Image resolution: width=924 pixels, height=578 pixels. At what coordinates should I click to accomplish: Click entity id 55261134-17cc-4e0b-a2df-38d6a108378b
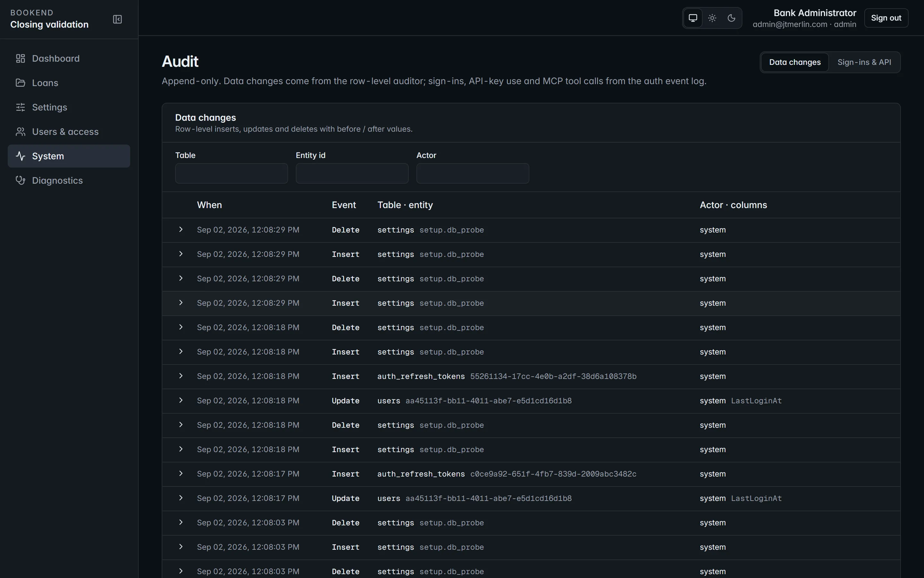coord(553,377)
